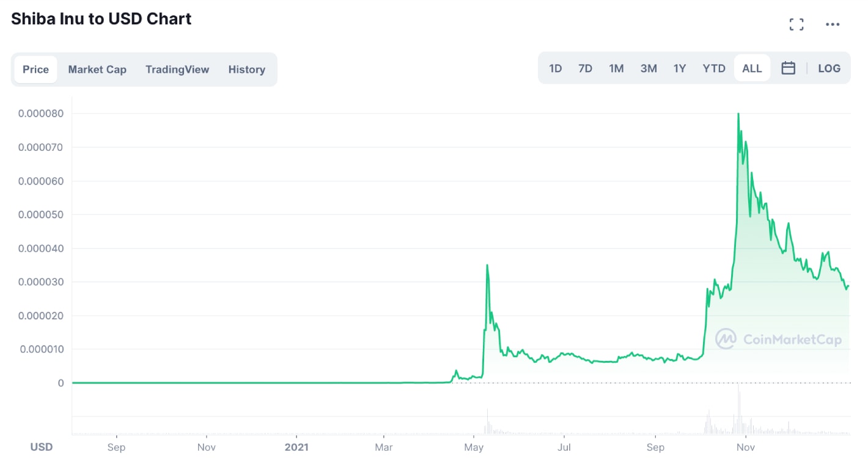Open the calendar date range picker
The width and height of the screenshot is (868, 458).
click(x=789, y=68)
